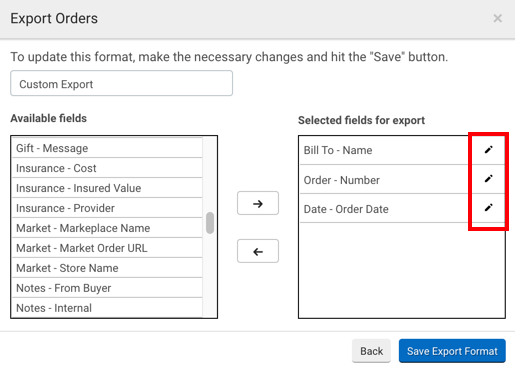This screenshot has height=370, width=515.
Task: Select Notes - From Buyer field
Action: click(107, 288)
